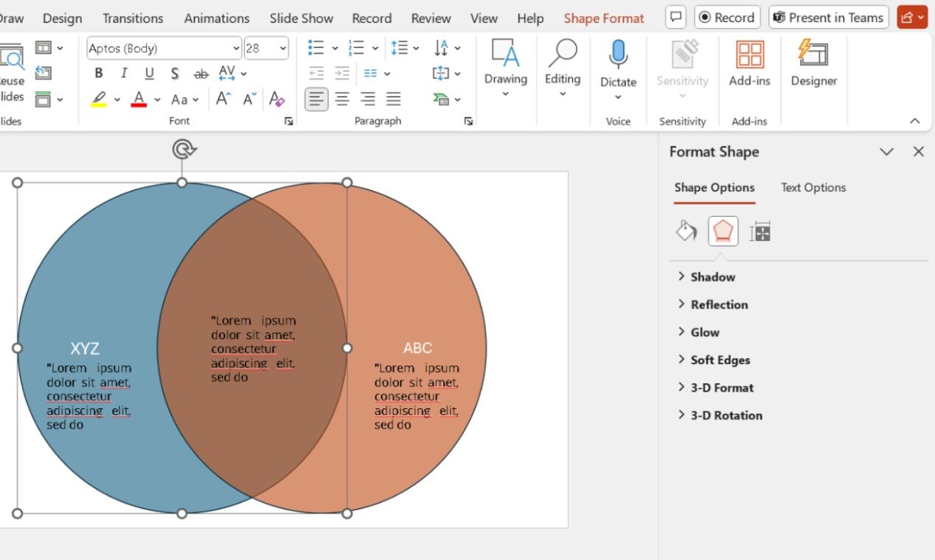Toggle Bold formatting

coord(99,73)
